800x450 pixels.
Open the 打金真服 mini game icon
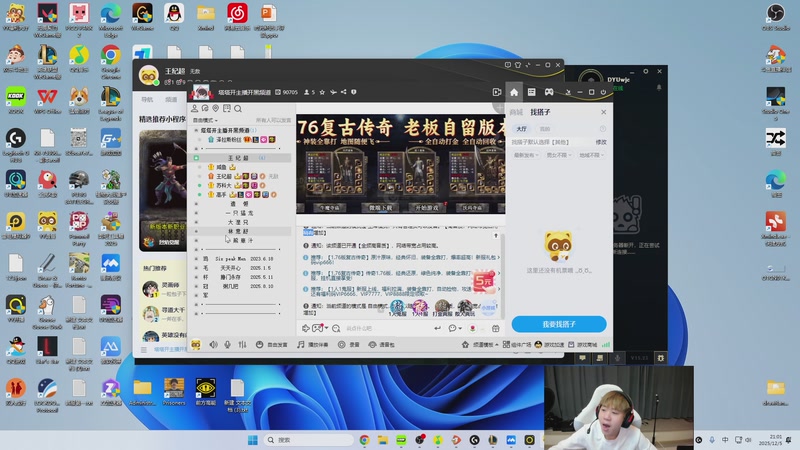click(x=442, y=308)
